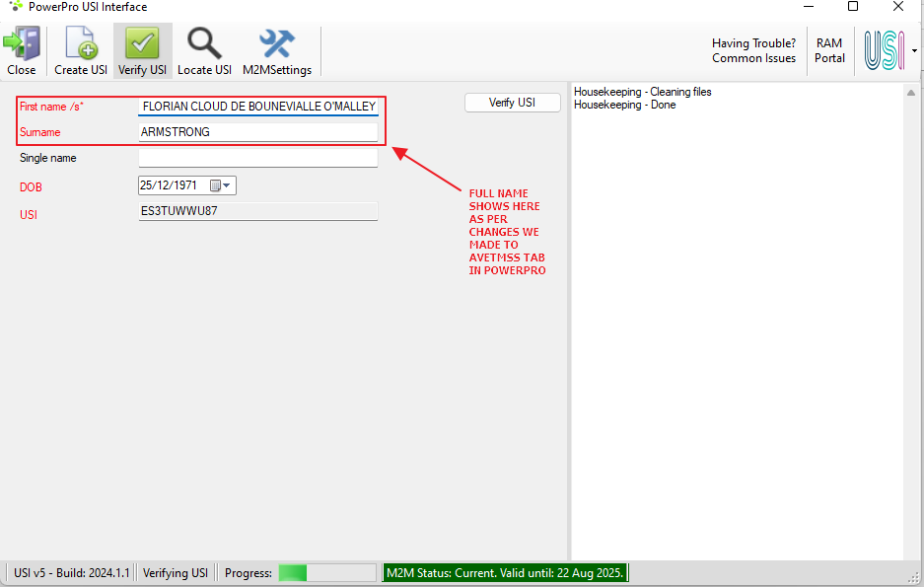
Task: Click the USI field containing ES3TUWWU87
Action: click(258, 211)
